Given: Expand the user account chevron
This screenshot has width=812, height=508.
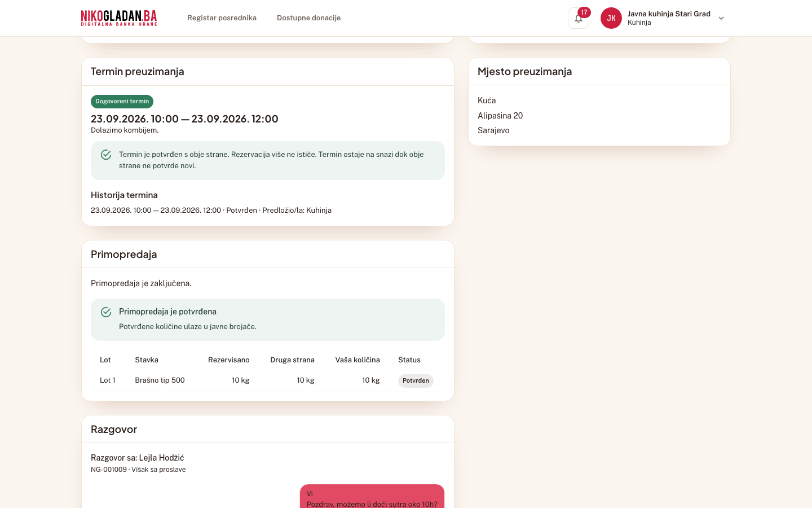Looking at the screenshot, I should tap(721, 18).
